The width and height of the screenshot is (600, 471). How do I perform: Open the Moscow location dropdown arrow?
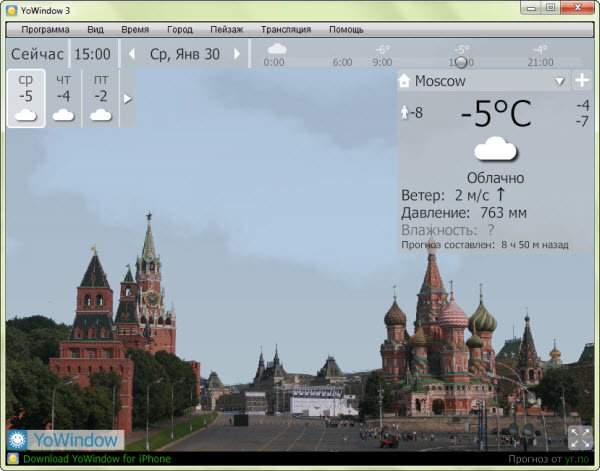pos(559,81)
